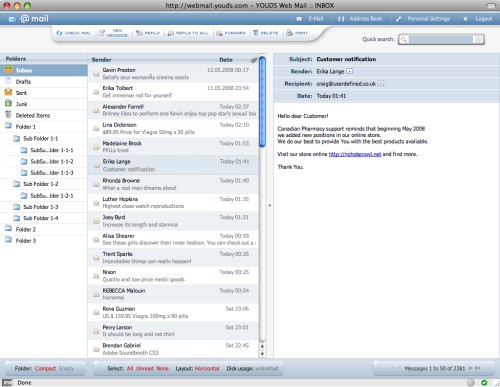Image resolution: width=500 pixels, height=387 pixels.
Task: Click envelope icon of Nixon message
Action: (x=96, y=276)
